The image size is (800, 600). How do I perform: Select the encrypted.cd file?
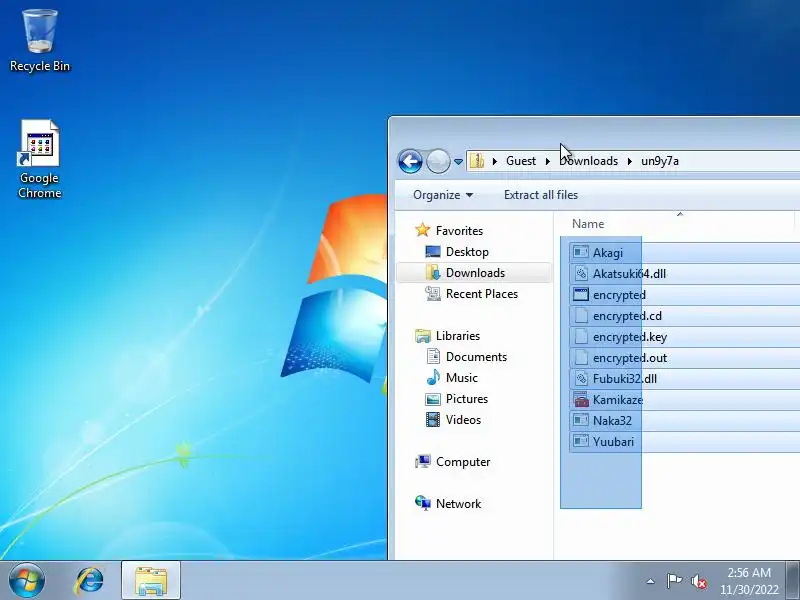click(627, 316)
